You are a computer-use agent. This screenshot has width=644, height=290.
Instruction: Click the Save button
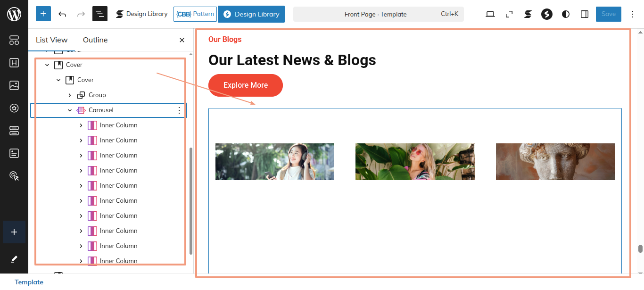point(609,14)
